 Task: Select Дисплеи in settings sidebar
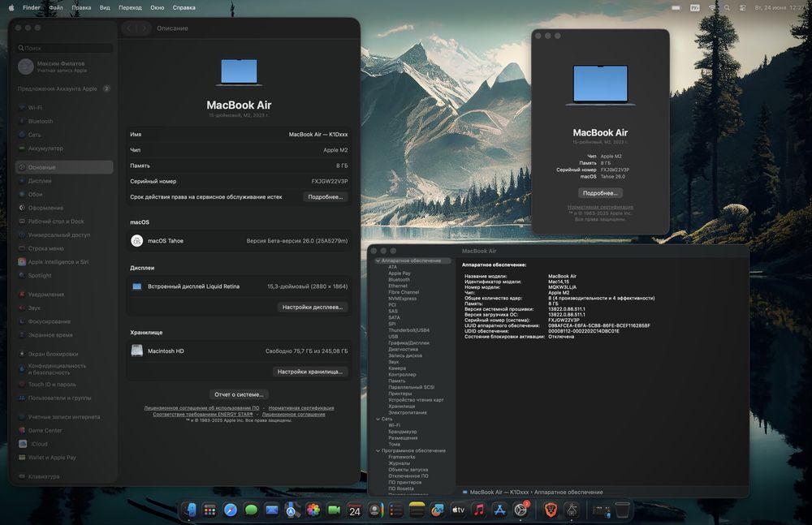tap(64, 181)
